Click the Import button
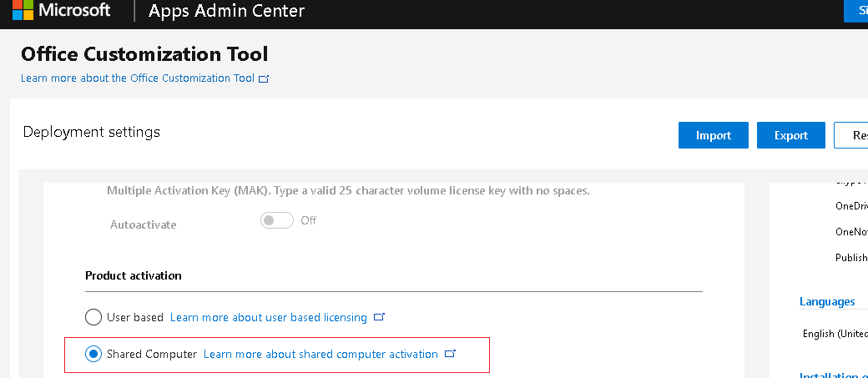The width and height of the screenshot is (868, 378). [x=714, y=135]
